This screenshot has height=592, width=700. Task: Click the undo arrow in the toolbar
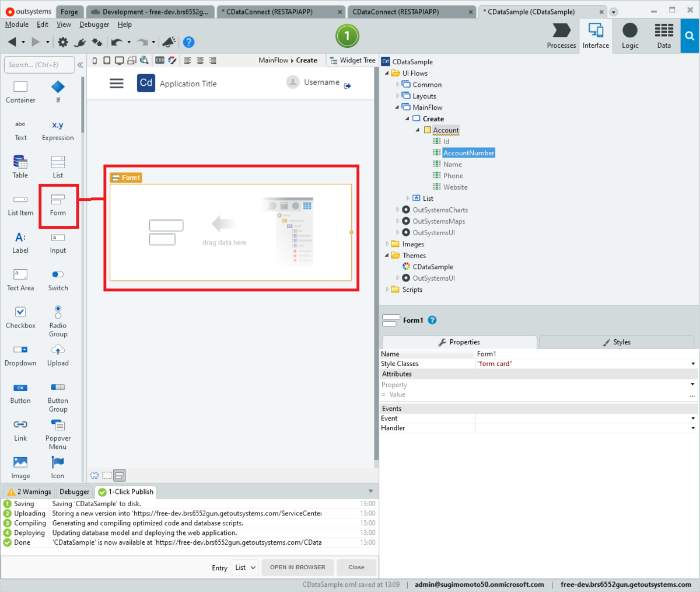click(117, 42)
